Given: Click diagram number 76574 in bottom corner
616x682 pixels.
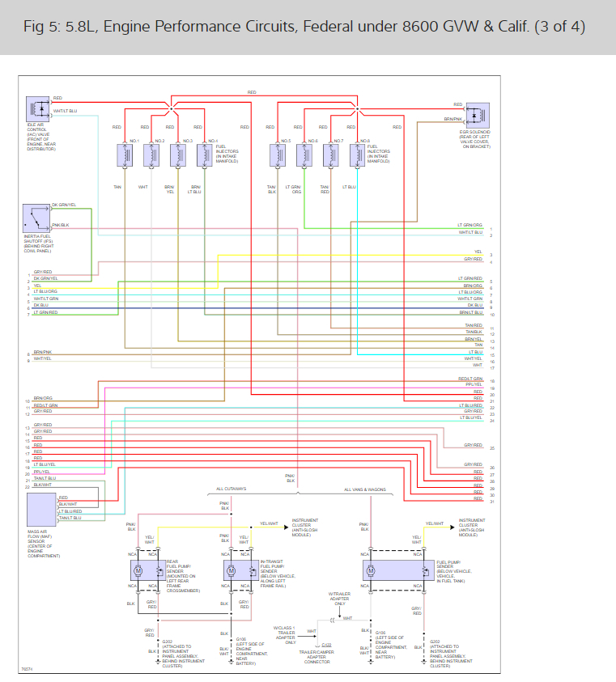Looking at the screenshot, I should (28, 668).
